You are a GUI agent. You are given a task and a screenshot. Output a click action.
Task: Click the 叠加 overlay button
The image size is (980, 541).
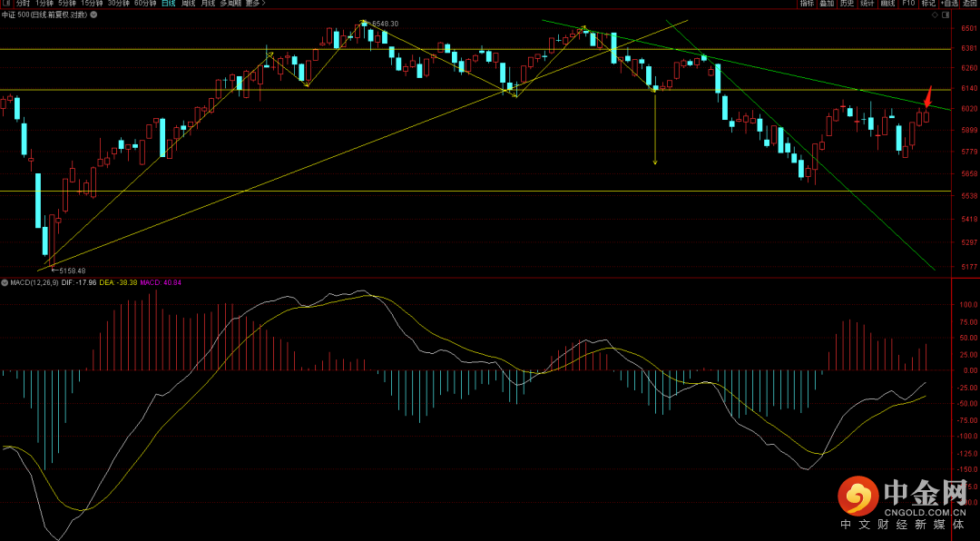[x=827, y=3]
